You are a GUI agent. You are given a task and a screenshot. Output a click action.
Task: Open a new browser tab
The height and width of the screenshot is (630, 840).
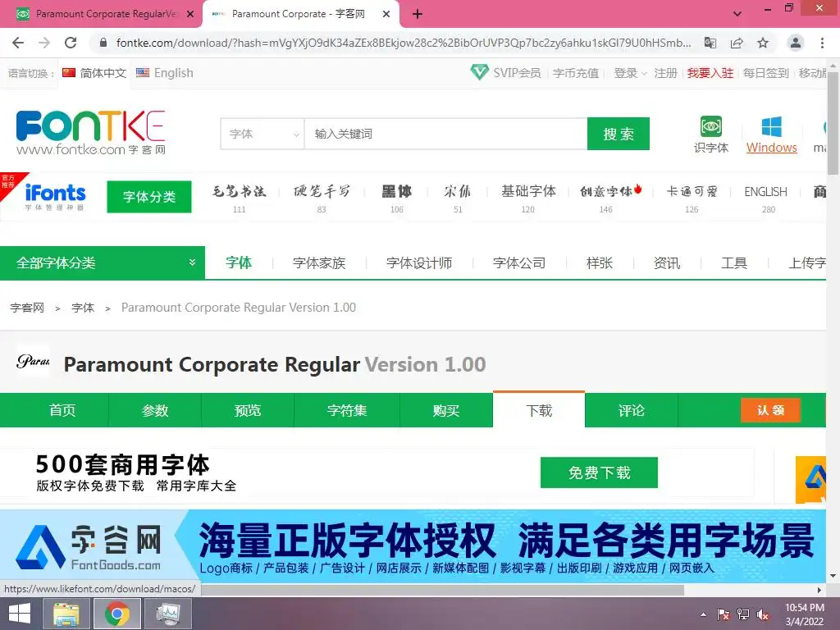tap(418, 14)
